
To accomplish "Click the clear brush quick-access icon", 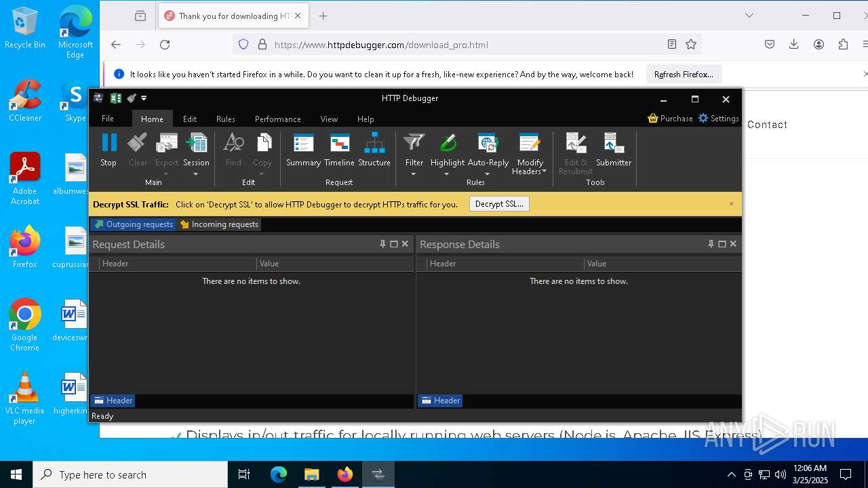I will (x=132, y=98).
